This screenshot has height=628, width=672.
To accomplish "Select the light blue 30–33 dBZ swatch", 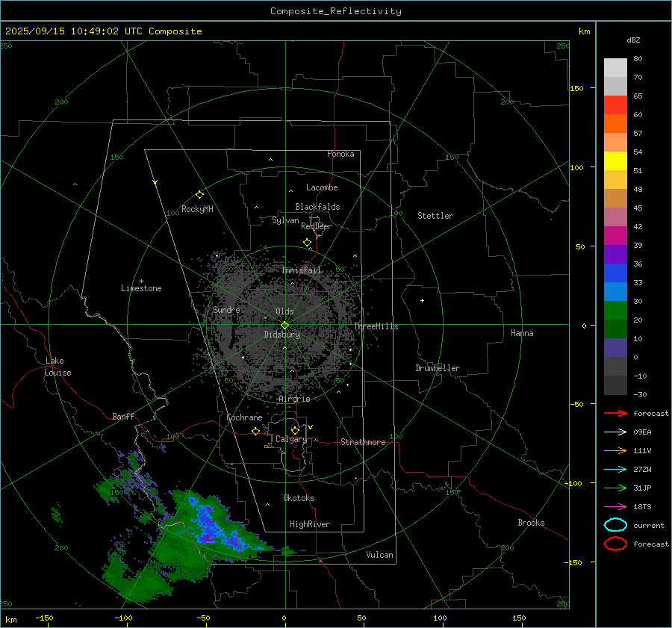I will [x=615, y=292].
